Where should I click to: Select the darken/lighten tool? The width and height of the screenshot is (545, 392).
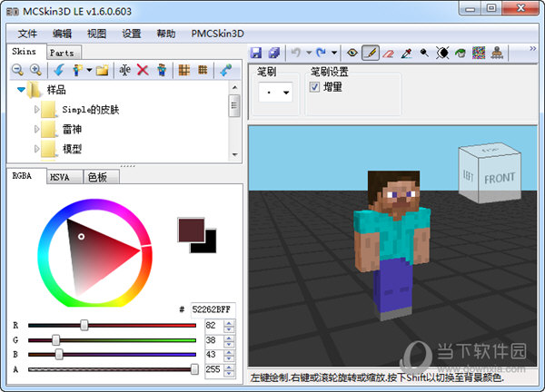442,53
